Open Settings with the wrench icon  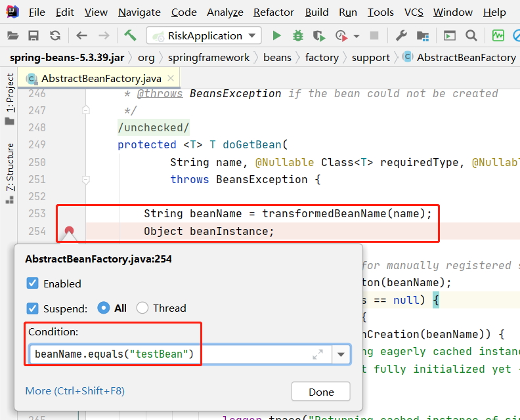[401, 35]
